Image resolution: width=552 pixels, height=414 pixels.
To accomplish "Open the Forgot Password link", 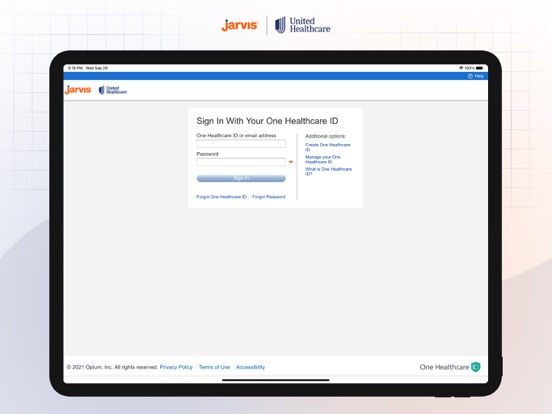I will tap(269, 197).
